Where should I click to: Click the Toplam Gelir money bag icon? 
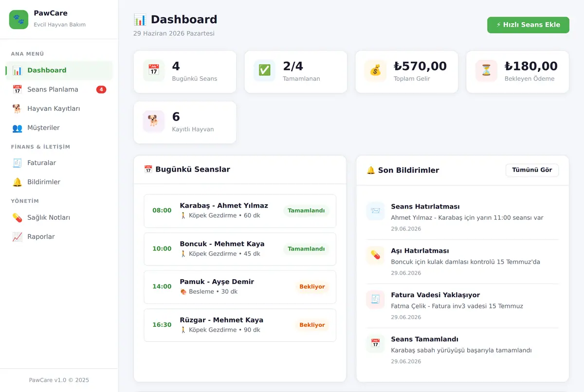point(375,70)
